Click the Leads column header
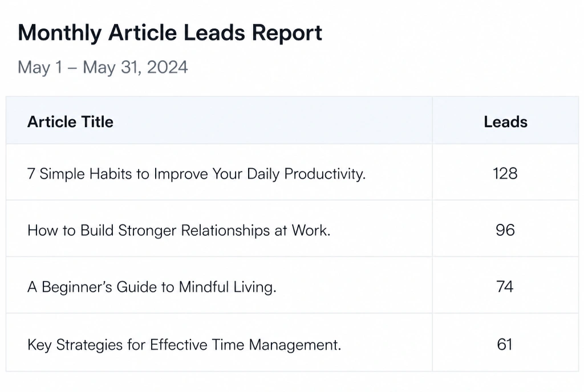 pyautogui.click(x=505, y=121)
